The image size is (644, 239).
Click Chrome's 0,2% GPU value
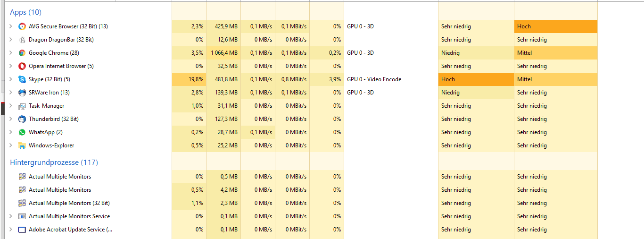[335, 53]
